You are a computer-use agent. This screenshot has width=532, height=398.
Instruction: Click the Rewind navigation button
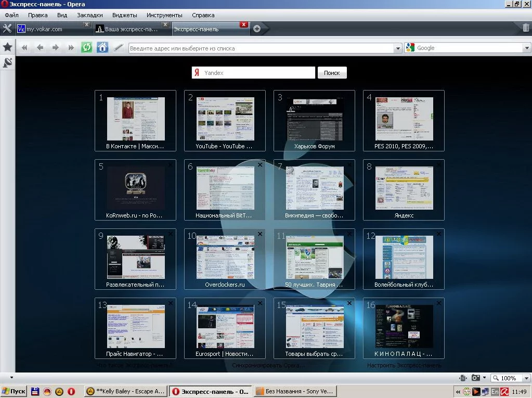click(24, 47)
